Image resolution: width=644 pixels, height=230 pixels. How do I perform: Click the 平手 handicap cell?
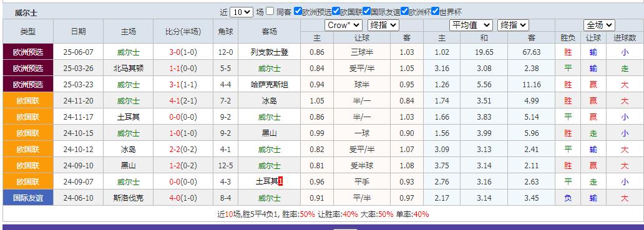tap(362, 182)
